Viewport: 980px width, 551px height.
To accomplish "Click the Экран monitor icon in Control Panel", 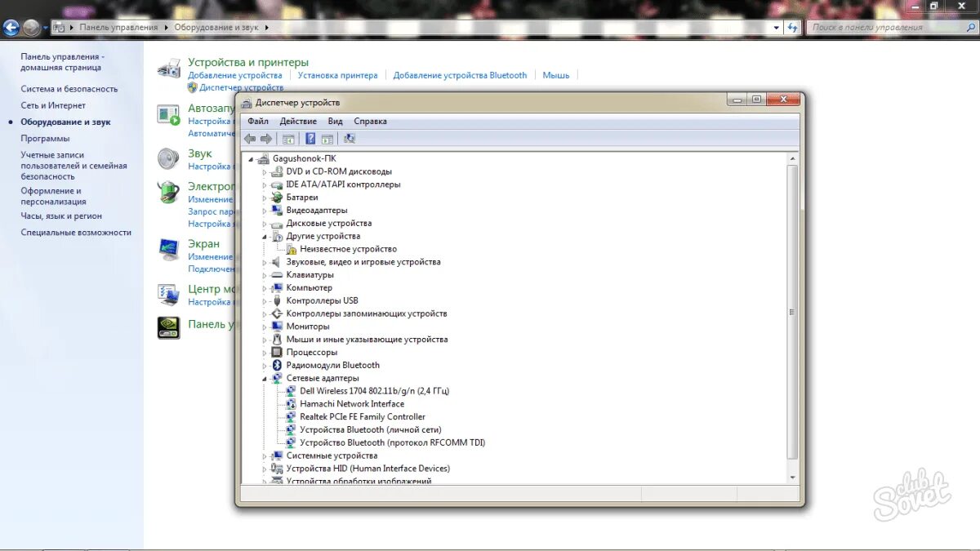I will [169, 249].
